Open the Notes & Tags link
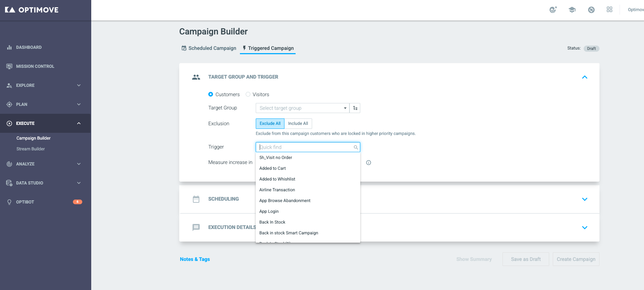Viewport: 644px width, 290px height. (x=195, y=259)
